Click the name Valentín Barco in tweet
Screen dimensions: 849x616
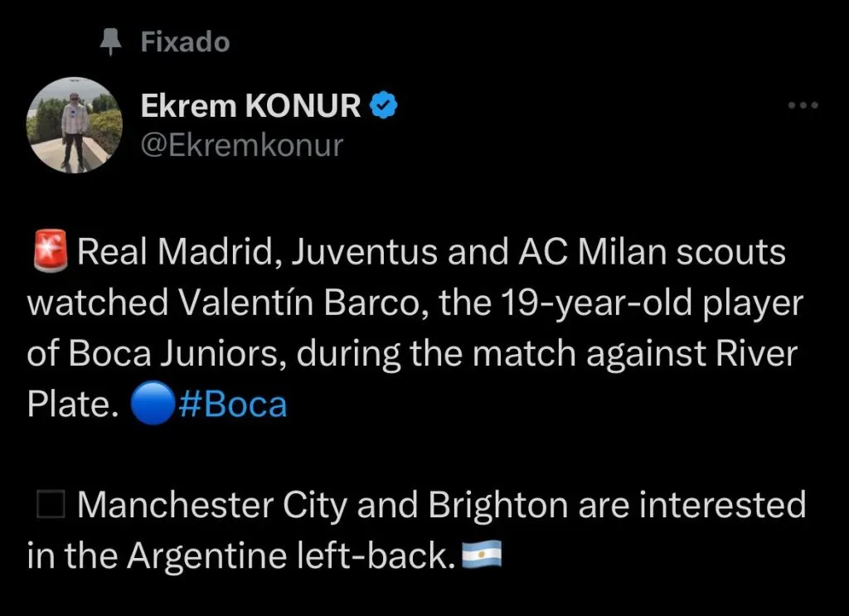point(267,304)
